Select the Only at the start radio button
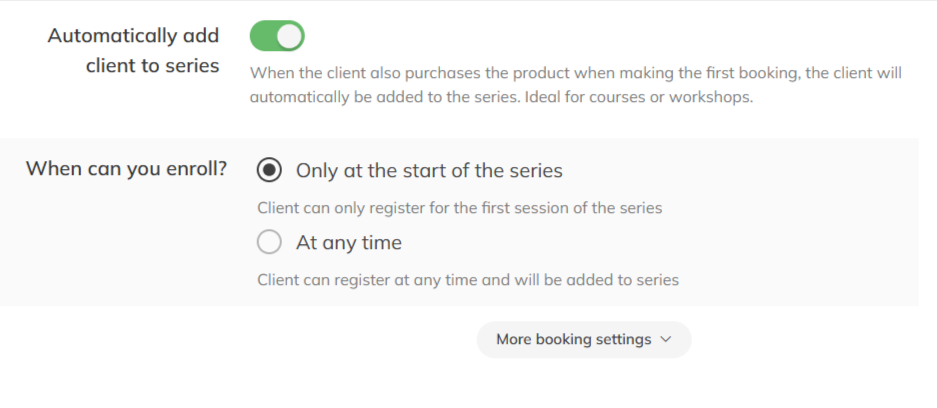 [x=269, y=170]
